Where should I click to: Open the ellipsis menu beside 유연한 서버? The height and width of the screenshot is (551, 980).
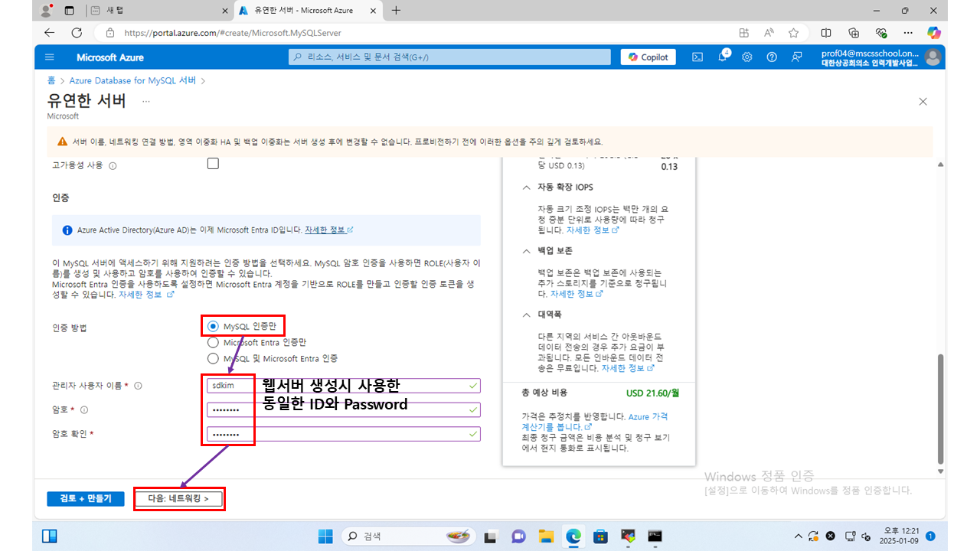pyautogui.click(x=145, y=101)
